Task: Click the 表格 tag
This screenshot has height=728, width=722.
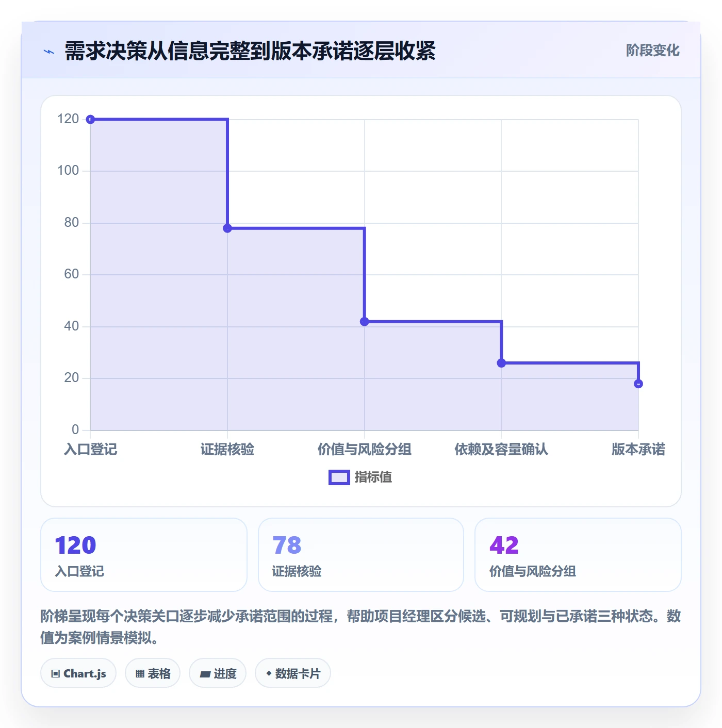Action: 153,673
